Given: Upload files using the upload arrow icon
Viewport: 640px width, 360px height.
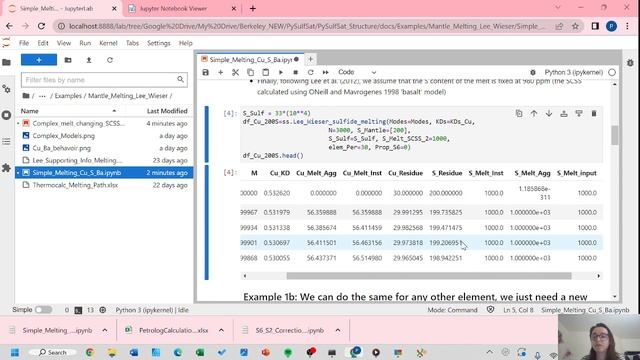Looking at the screenshot, I should click(x=89, y=60).
